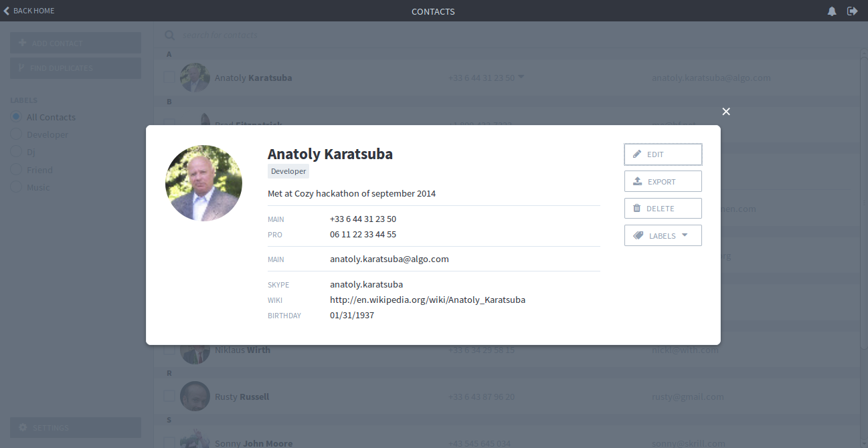Select Developer label filter

(x=39, y=134)
